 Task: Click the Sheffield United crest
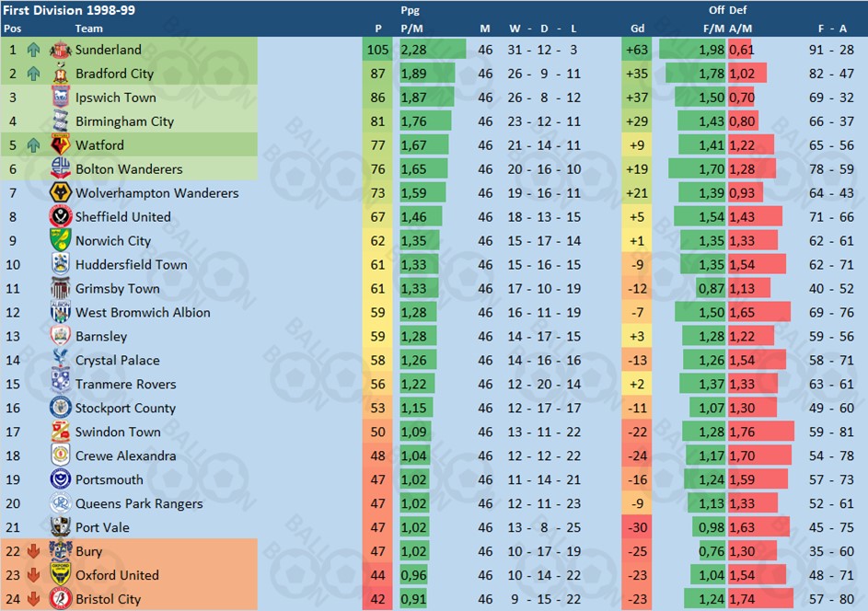(61, 216)
